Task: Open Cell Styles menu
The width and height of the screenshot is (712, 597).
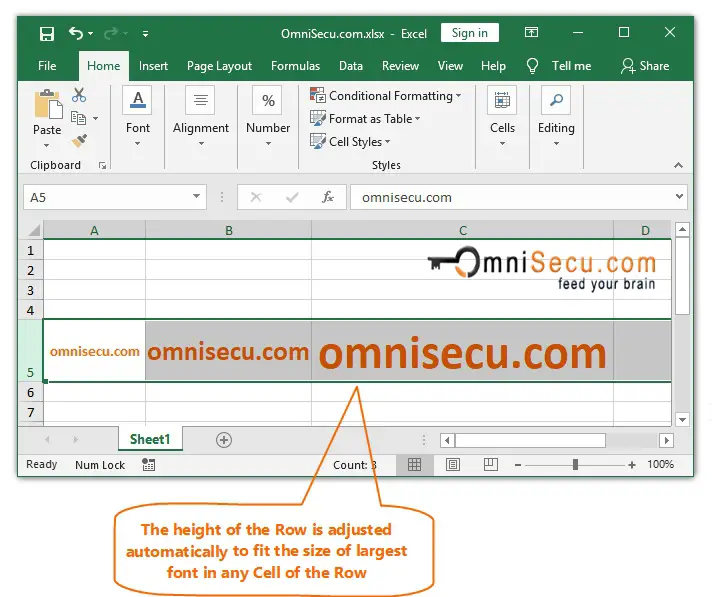Action: [350, 142]
